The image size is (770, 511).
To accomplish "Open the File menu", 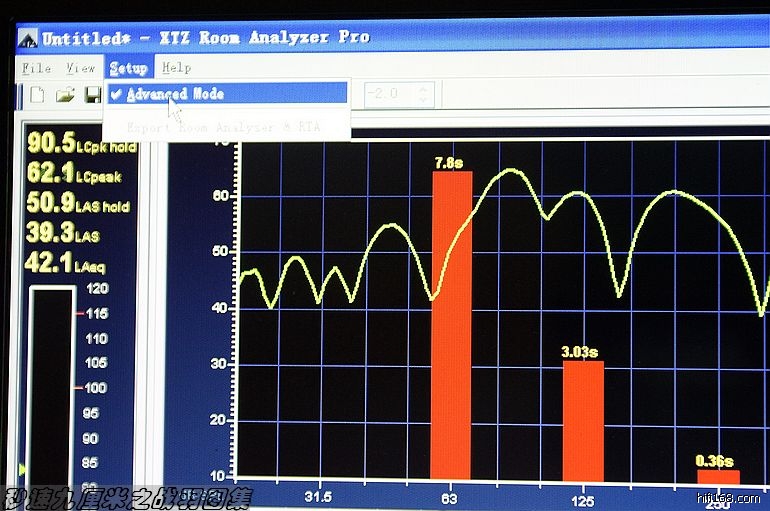I will (x=36, y=68).
